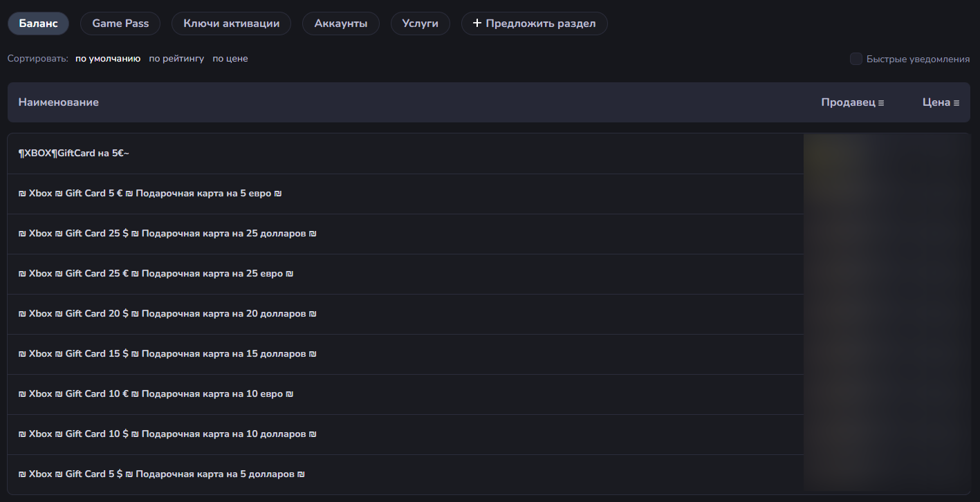Open the Продавец column sort menu
The width and height of the screenshot is (980, 502).
click(853, 102)
